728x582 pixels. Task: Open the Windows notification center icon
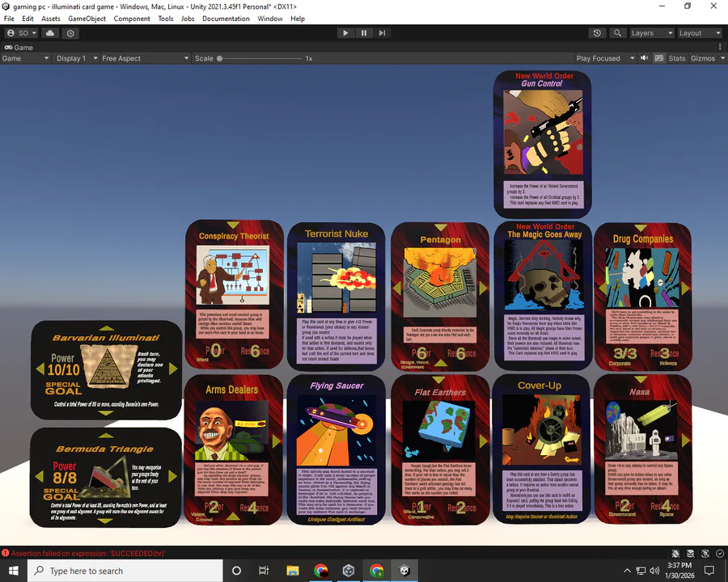click(x=709, y=571)
